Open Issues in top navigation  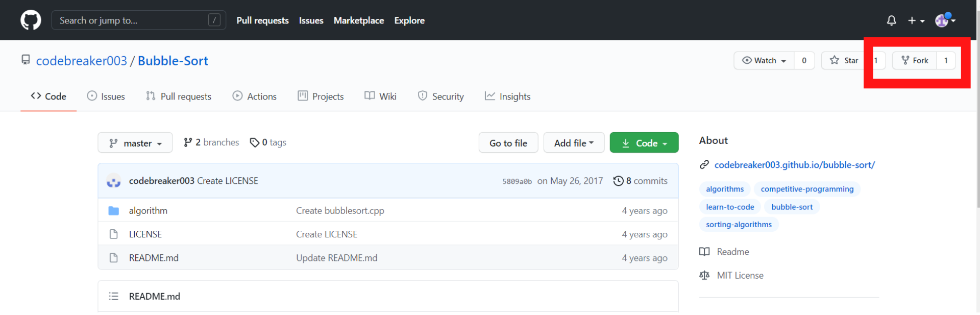tap(311, 20)
